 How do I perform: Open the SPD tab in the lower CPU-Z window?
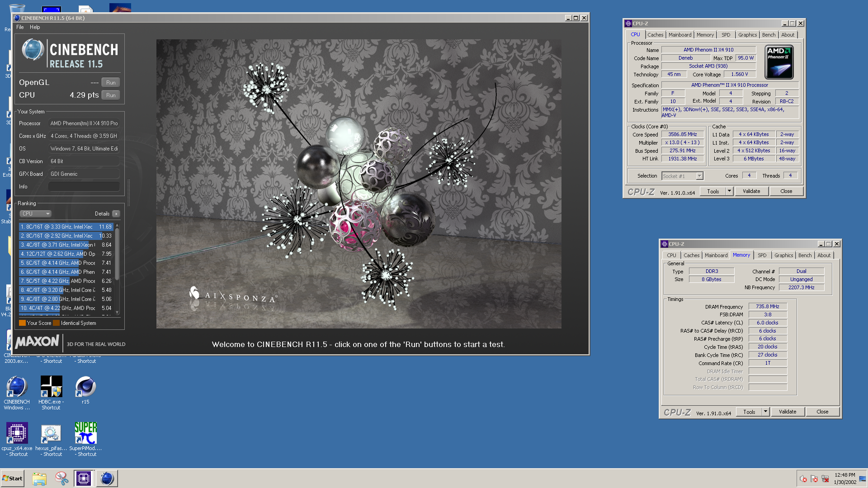pos(762,255)
